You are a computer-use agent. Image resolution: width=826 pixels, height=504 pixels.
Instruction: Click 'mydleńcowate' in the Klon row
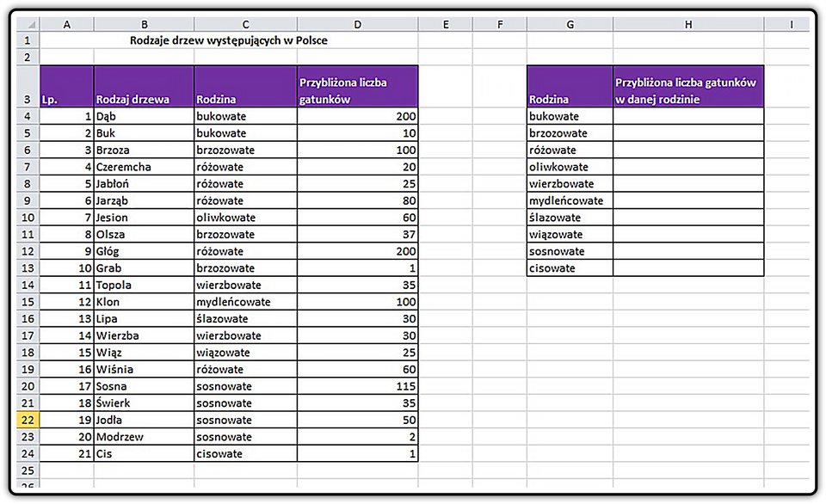(245, 302)
